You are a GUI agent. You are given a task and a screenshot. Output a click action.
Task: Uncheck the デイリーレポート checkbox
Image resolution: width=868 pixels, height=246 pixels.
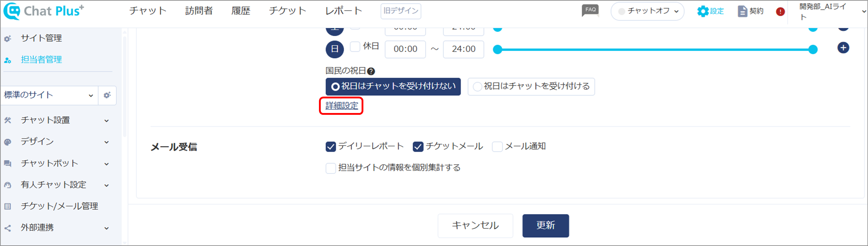pyautogui.click(x=331, y=147)
